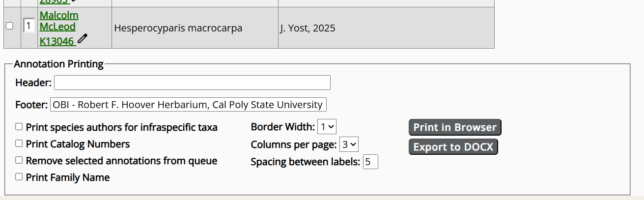Check the Print Catalog Numbers box
This screenshot has height=200, width=644.
click(x=19, y=143)
